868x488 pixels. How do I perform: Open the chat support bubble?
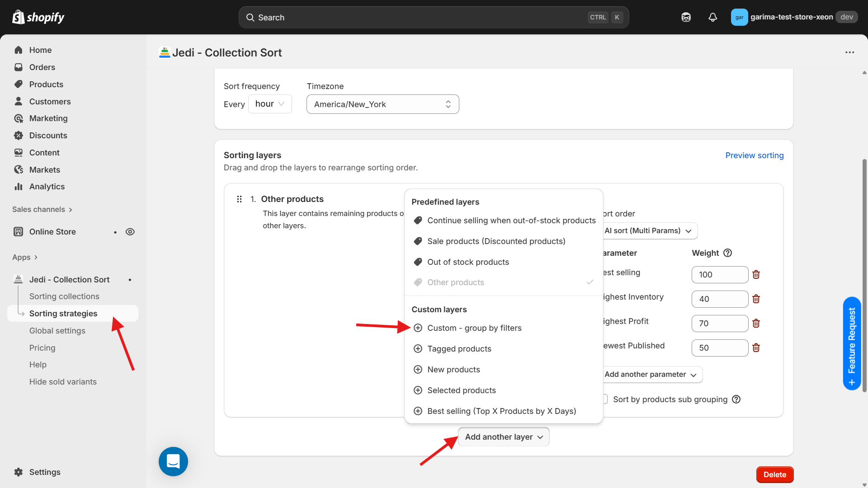(173, 461)
